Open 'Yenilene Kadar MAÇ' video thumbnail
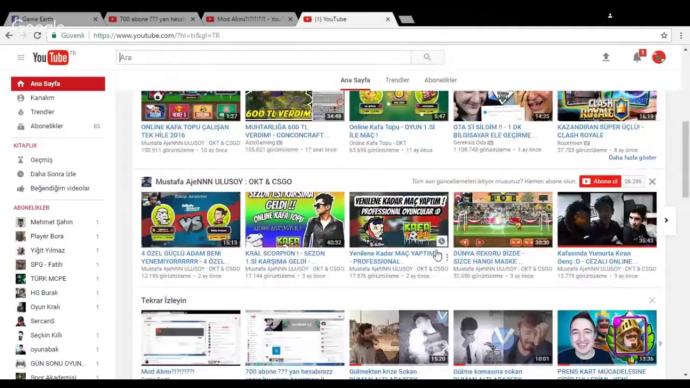 point(399,220)
